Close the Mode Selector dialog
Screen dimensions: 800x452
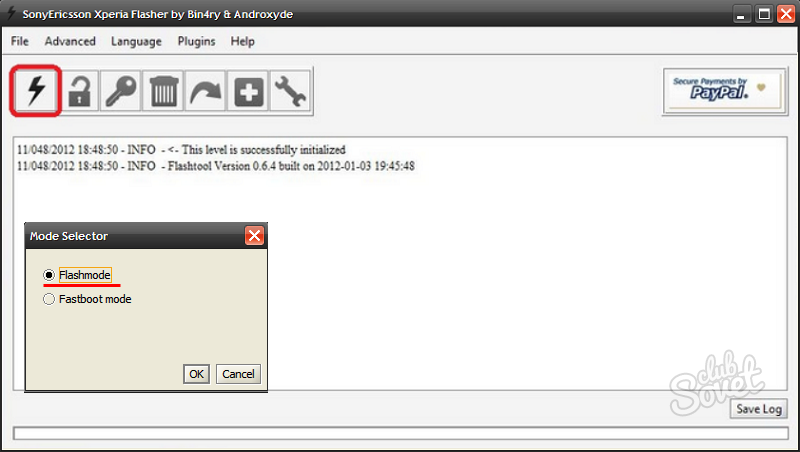tap(254, 236)
